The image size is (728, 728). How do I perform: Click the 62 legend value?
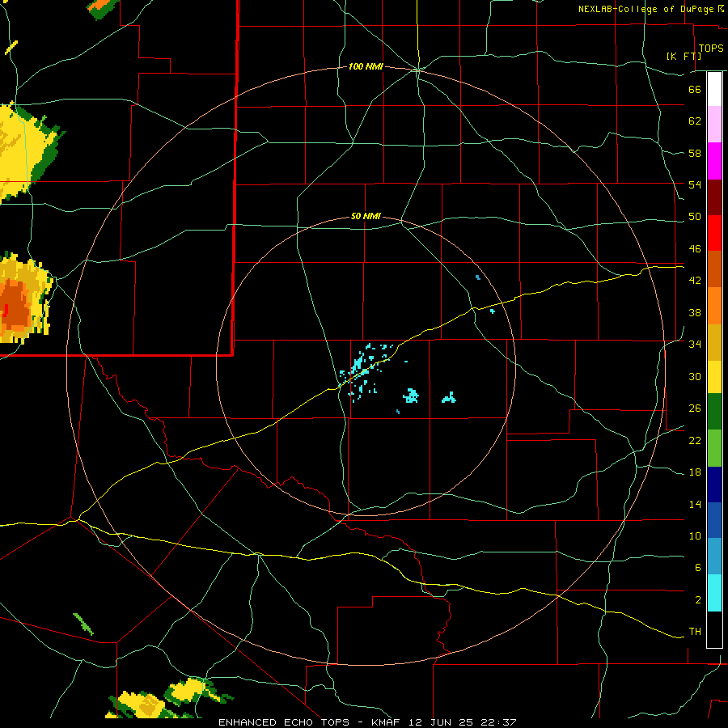click(x=695, y=121)
